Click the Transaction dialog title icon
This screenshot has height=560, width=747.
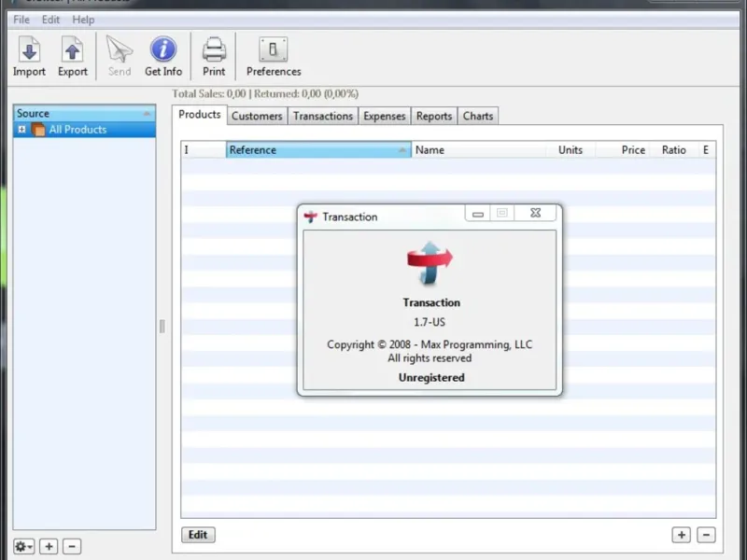point(311,217)
